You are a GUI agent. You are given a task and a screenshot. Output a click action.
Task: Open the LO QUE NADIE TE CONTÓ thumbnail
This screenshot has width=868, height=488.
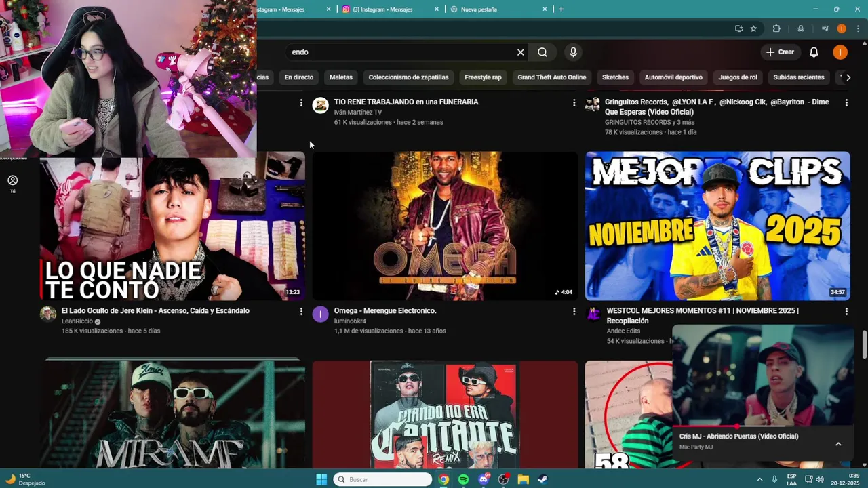click(x=172, y=226)
